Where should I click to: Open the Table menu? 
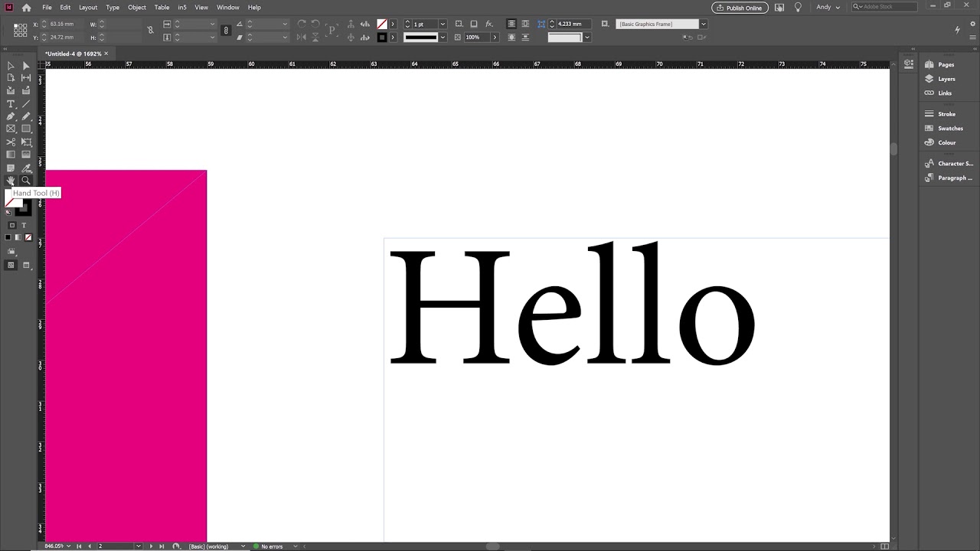pyautogui.click(x=162, y=8)
